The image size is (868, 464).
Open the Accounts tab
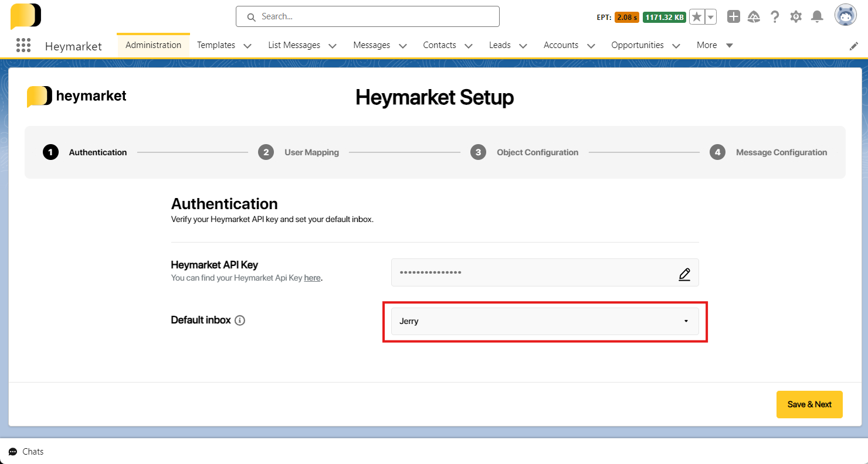(x=561, y=45)
